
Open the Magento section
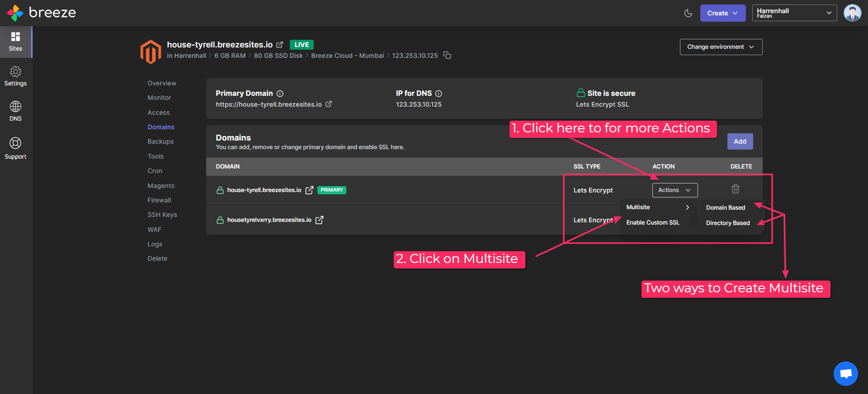161,186
